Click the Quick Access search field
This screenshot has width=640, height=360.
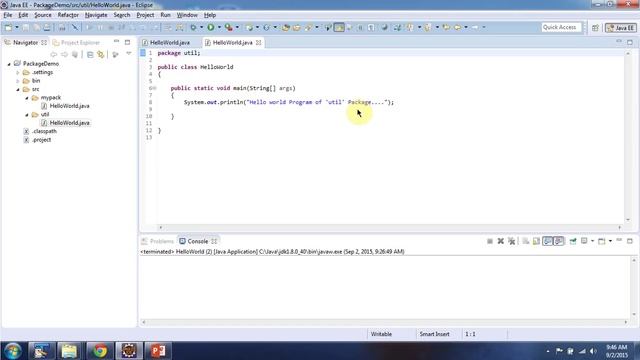click(561, 27)
